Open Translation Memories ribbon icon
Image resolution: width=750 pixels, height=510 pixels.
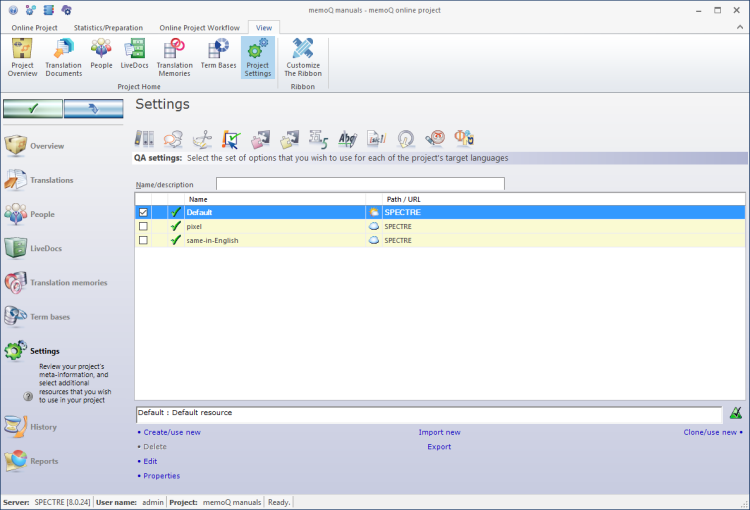[x=175, y=56]
